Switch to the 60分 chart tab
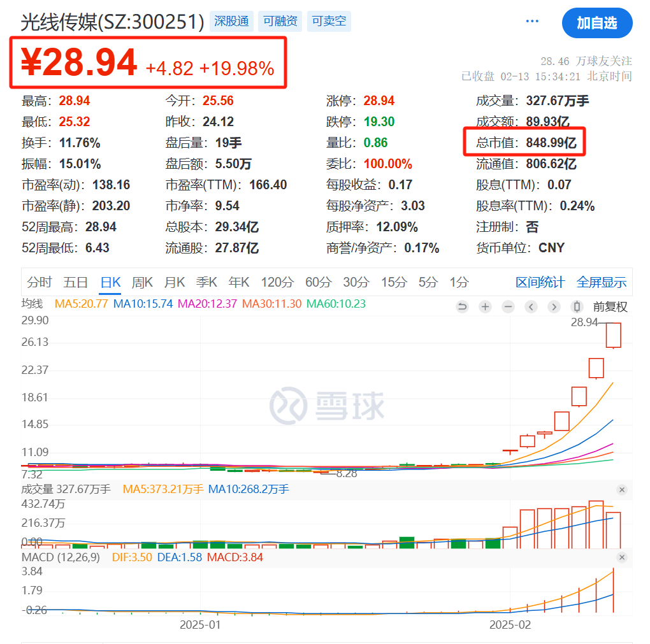This screenshot has width=650, height=644. click(319, 282)
